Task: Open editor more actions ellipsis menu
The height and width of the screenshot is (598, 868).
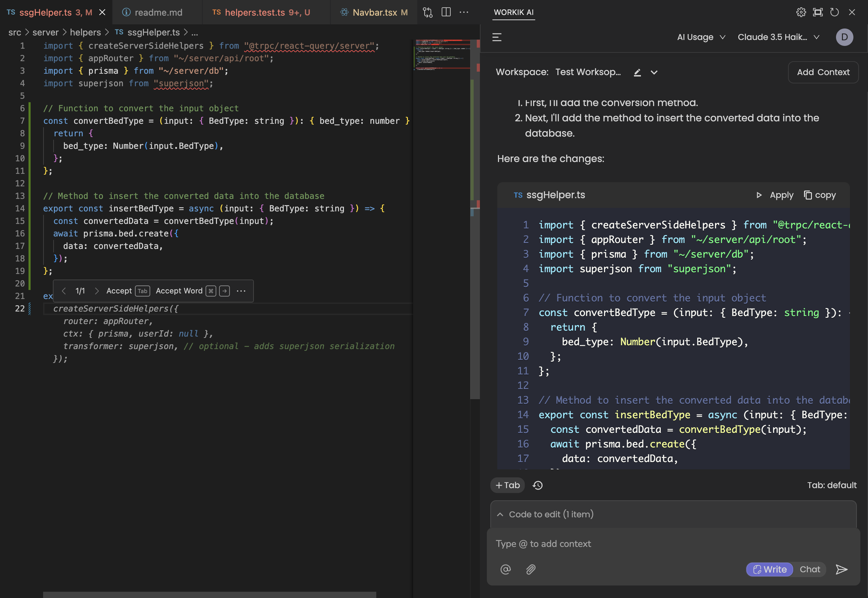Action: 464,13
